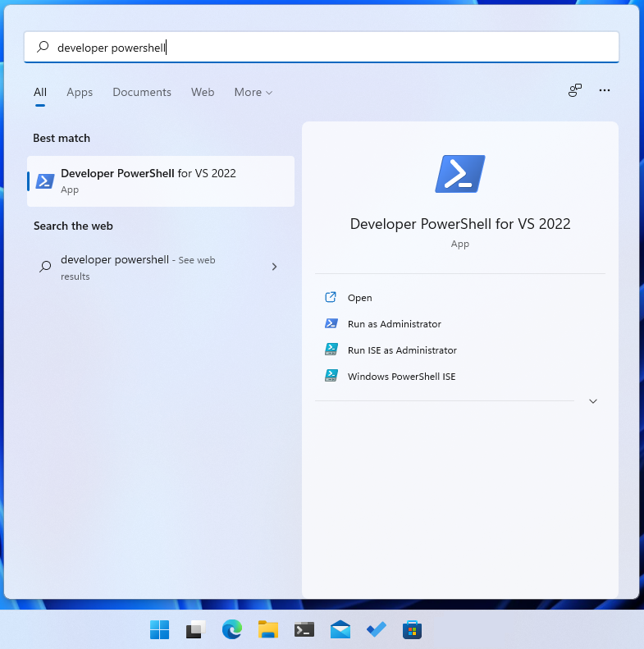The height and width of the screenshot is (649, 644).
Task: Open Microsoft To Do from taskbar
Action: [377, 629]
